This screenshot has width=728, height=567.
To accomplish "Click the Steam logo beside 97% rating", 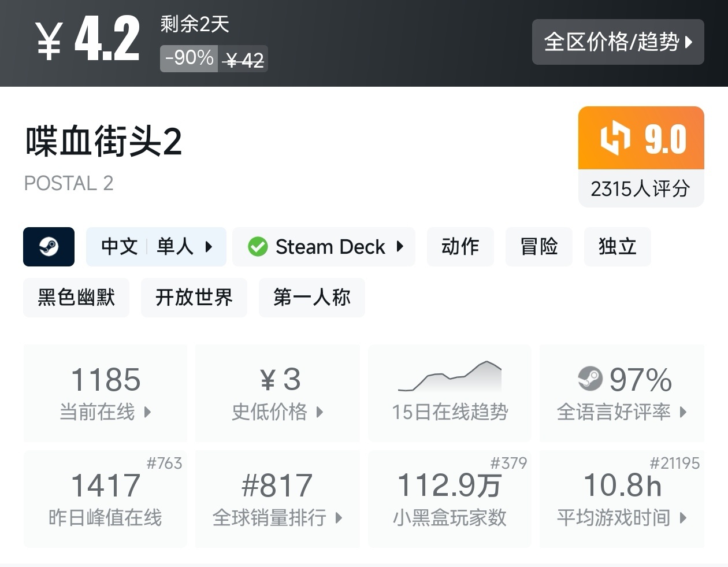I will click(x=590, y=379).
